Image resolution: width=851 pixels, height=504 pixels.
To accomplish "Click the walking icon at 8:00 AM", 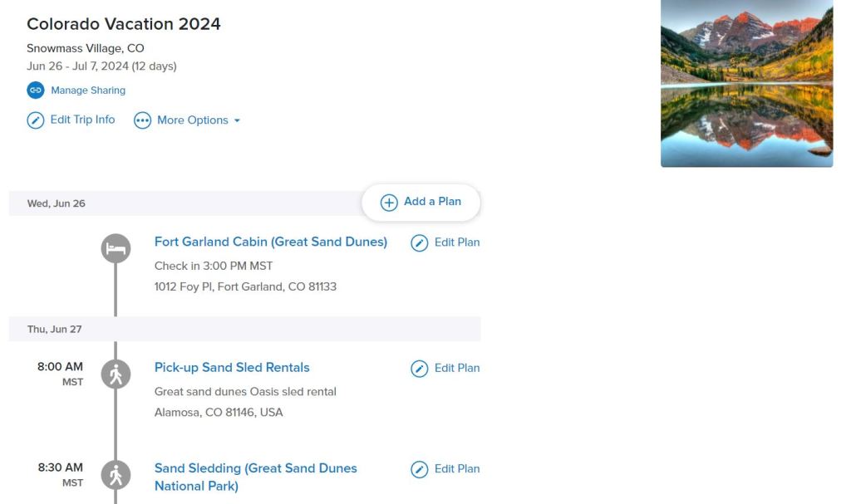I will coord(116,374).
